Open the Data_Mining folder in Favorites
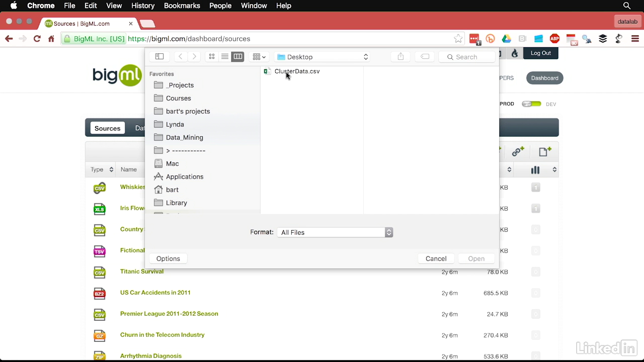Screen dimensions: 644x362 (x=184, y=137)
